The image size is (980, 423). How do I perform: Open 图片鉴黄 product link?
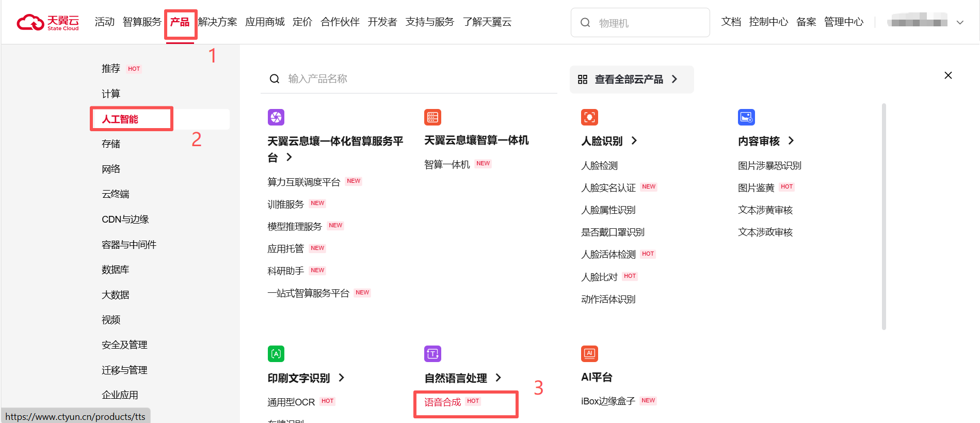(x=756, y=187)
